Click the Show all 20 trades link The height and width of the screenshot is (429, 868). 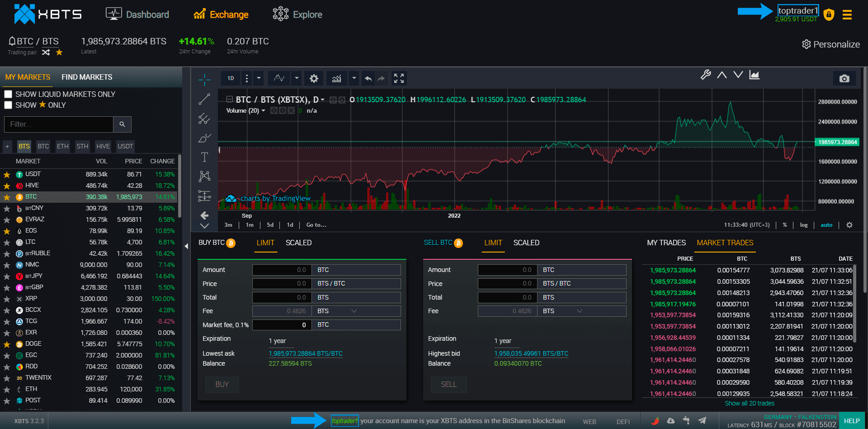(750, 403)
